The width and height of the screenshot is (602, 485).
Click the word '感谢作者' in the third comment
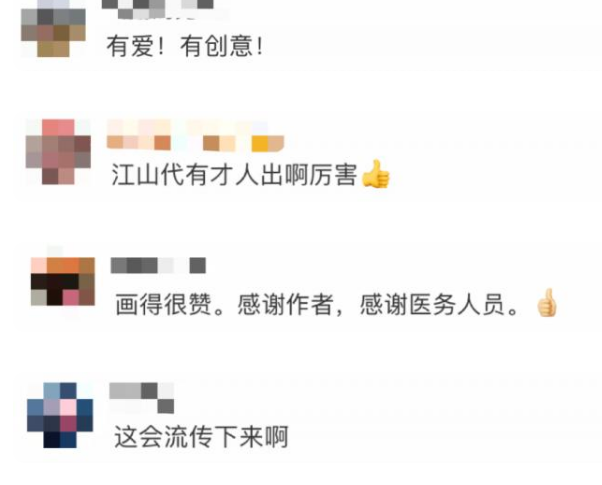[285, 304]
